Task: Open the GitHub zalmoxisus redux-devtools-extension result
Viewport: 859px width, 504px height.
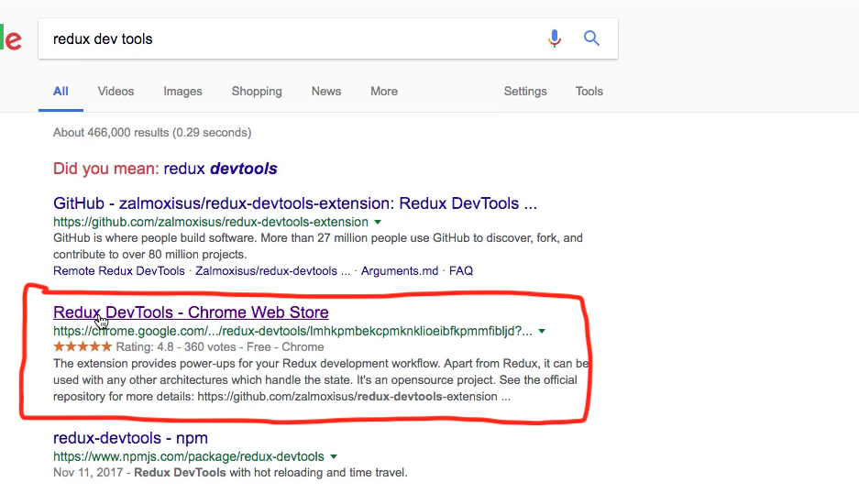Action: 294,203
